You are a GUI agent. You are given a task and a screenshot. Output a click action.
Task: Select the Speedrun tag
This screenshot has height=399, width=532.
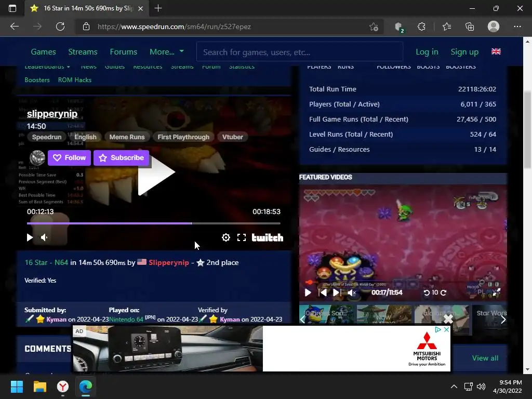coord(47,137)
